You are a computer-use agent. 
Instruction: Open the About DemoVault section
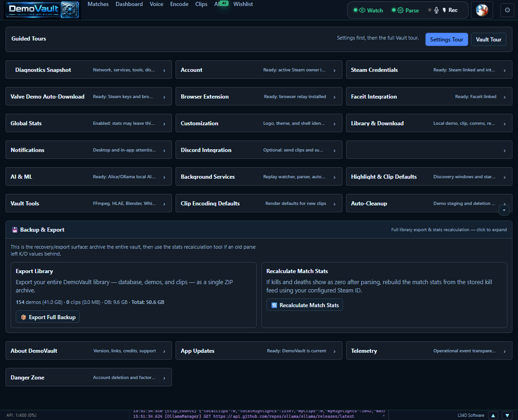click(x=88, y=350)
